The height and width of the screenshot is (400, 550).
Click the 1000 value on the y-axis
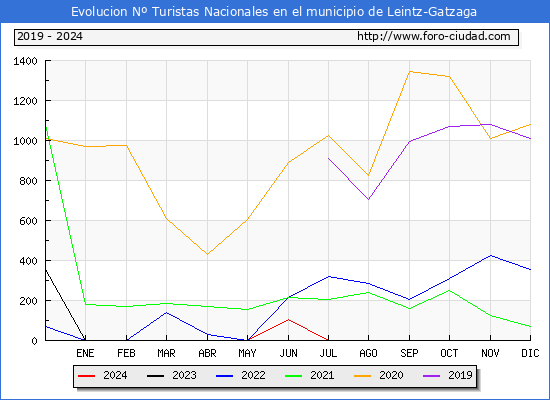pos(25,141)
